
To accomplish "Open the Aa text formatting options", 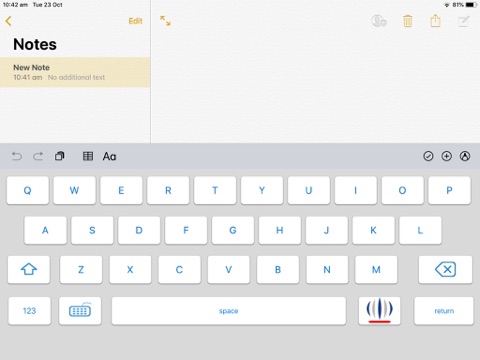I will [109, 156].
